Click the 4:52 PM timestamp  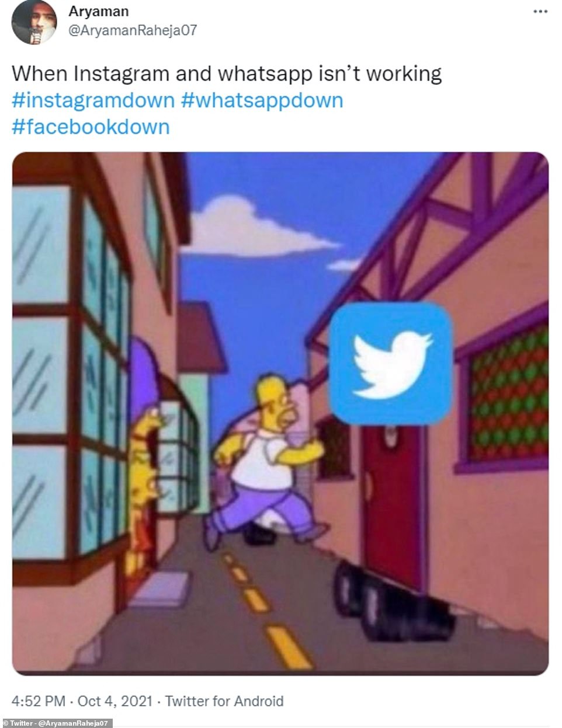pos(39,701)
